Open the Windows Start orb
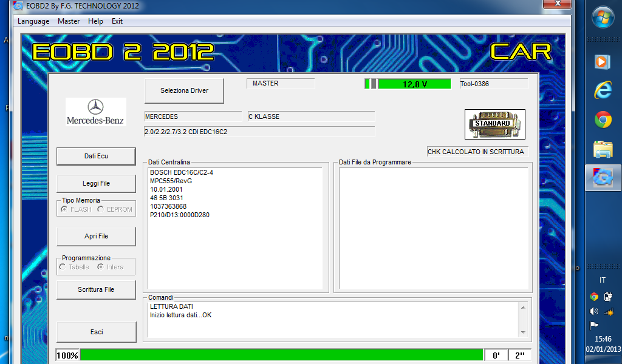Screen dimensions: 622x364 603,18
